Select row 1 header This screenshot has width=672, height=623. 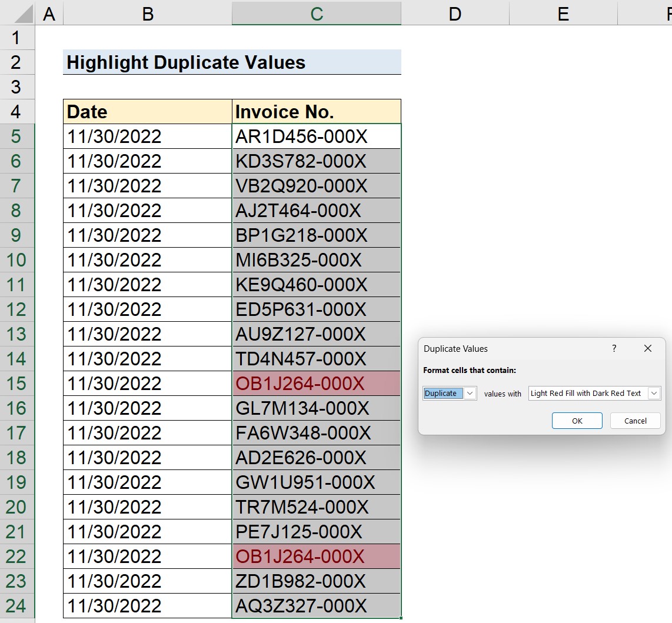coord(16,38)
